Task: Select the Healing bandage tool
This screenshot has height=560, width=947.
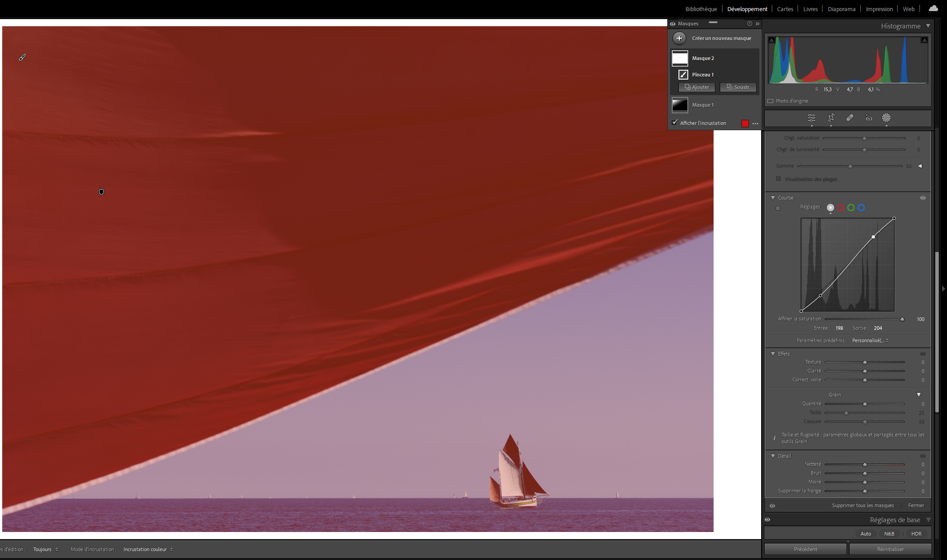Action: pyautogui.click(x=850, y=118)
